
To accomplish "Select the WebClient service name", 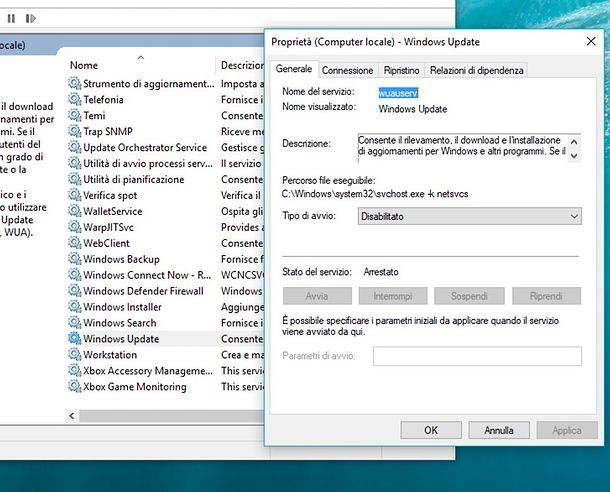I will [x=106, y=243].
